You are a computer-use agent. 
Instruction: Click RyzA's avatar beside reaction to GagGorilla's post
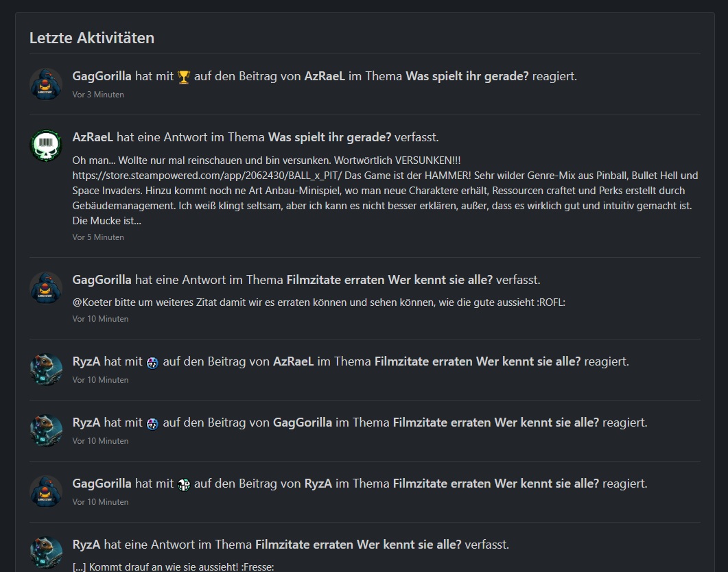coord(46,431)
